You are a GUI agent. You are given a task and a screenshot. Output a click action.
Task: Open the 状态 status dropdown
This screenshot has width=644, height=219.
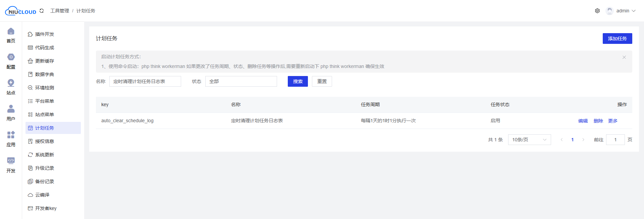click(241, 81)
